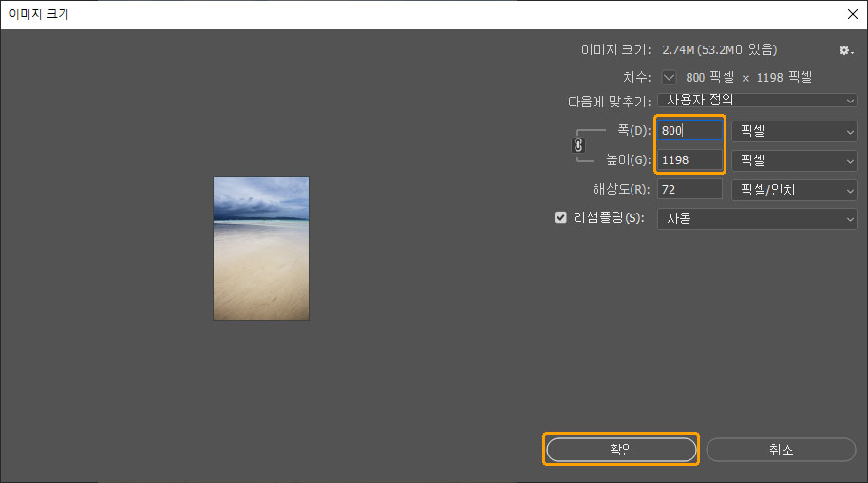868x483 pixels.
Task: Open the 폭 unit 픽셀 dropdown
Action: click(794, 131)
